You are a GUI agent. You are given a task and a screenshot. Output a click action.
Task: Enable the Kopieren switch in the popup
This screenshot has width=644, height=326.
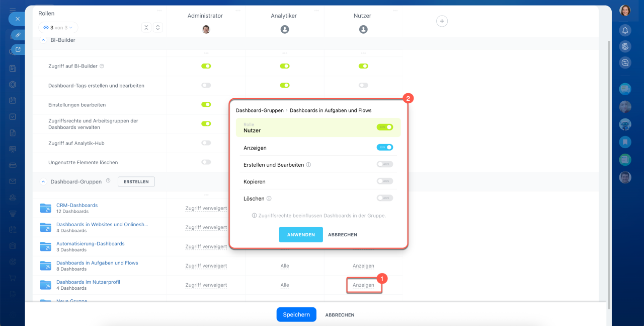tap(385, 181)
